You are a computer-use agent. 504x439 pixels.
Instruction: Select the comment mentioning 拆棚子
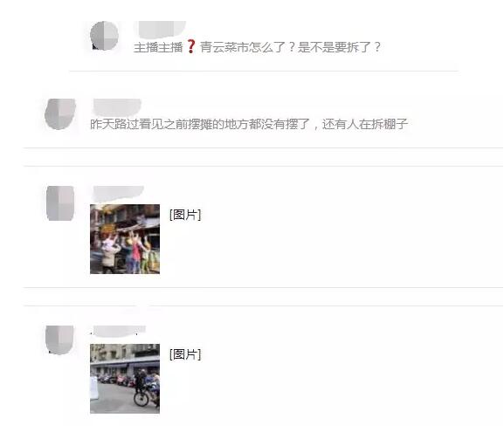pos(249,124)
